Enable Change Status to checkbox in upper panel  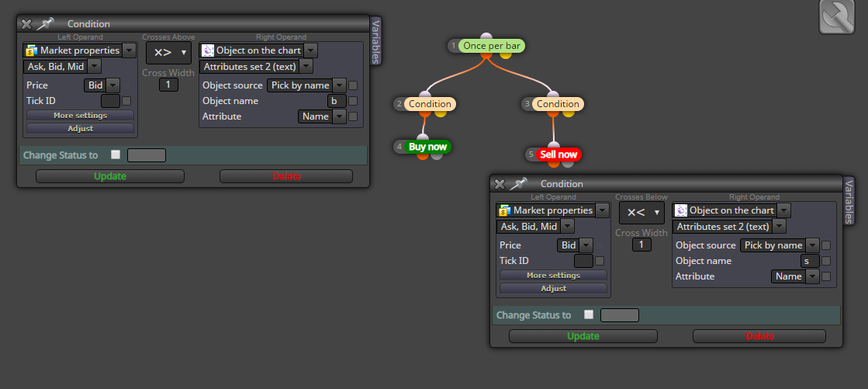point(115,155)
